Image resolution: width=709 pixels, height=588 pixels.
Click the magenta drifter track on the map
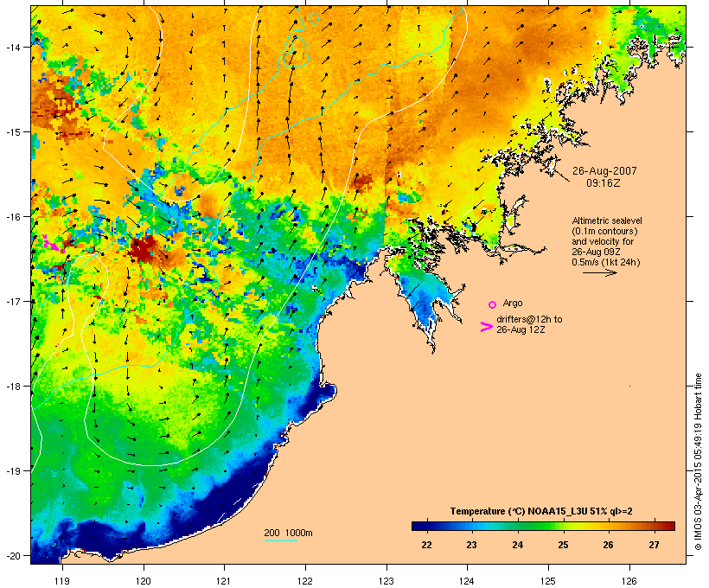pos(53,245)
